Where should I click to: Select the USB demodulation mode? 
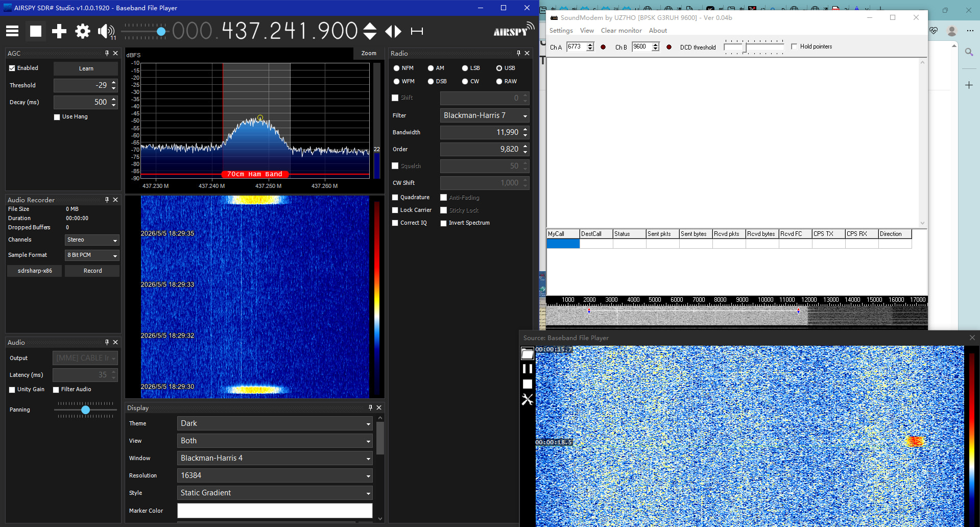pos(499,68)
